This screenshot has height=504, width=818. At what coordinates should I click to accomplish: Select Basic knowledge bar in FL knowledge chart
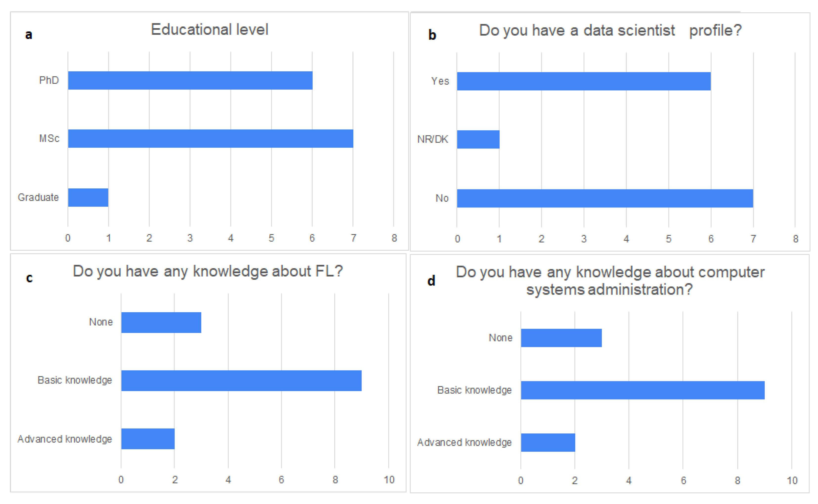(241, 380)
